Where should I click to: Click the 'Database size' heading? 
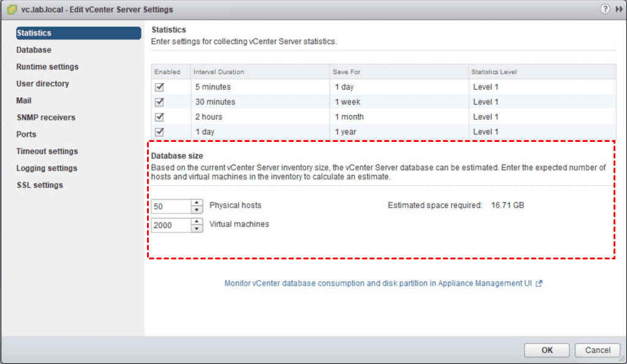pyautogui.click(x=177, y=156)
